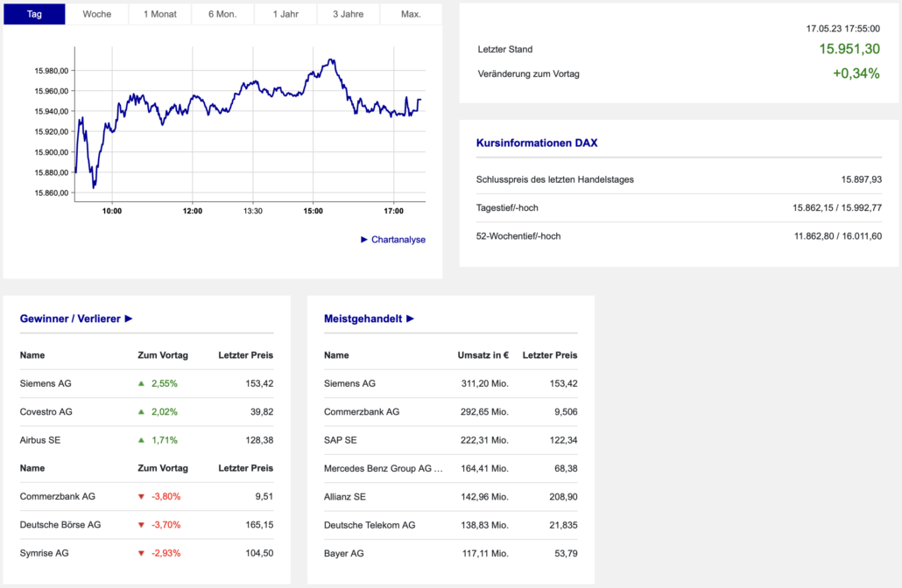This screenshot has width=902, height=588.
Task: Open SAP SE in the Meistgehandelt table
Action: pyautogui.click(x=341, y=440)
